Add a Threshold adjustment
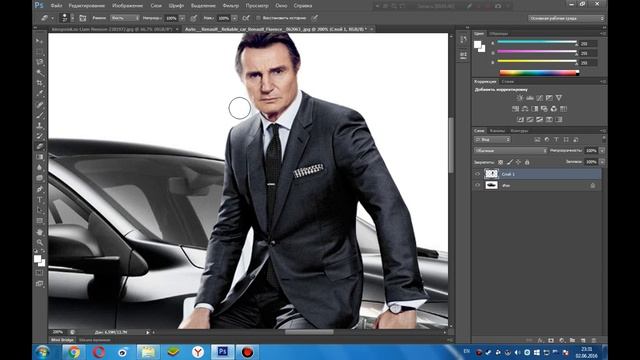 (540, 120)
